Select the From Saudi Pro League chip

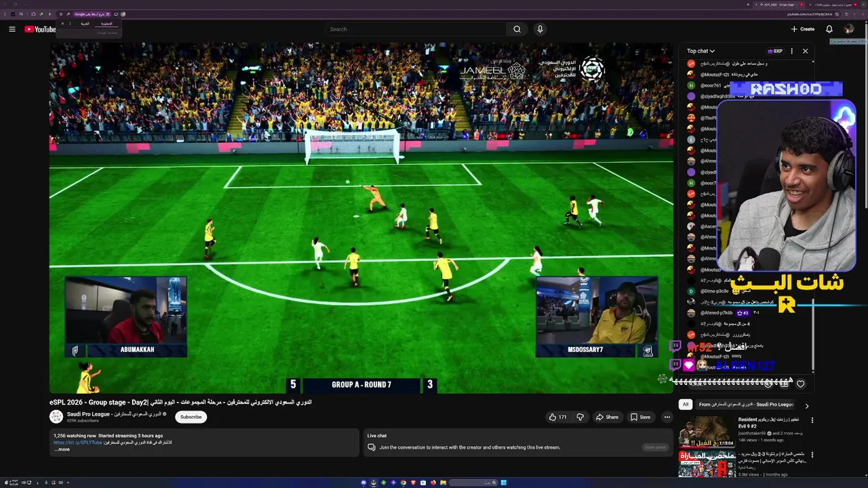pyautogui.click(x=746, y=405)
